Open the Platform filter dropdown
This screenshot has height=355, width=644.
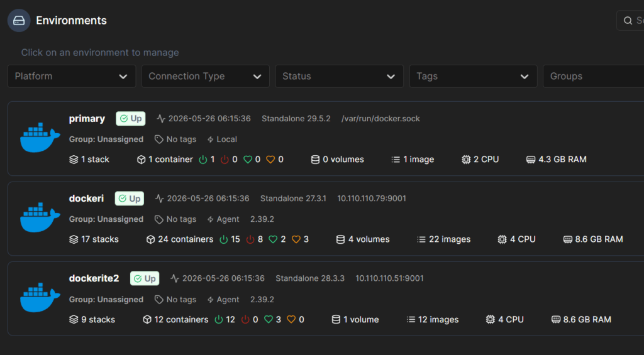coord(72,76)
